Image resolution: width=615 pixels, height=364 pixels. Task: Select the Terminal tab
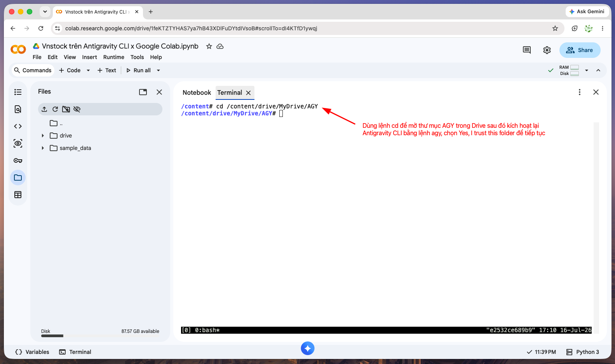[x=230, y=92]
